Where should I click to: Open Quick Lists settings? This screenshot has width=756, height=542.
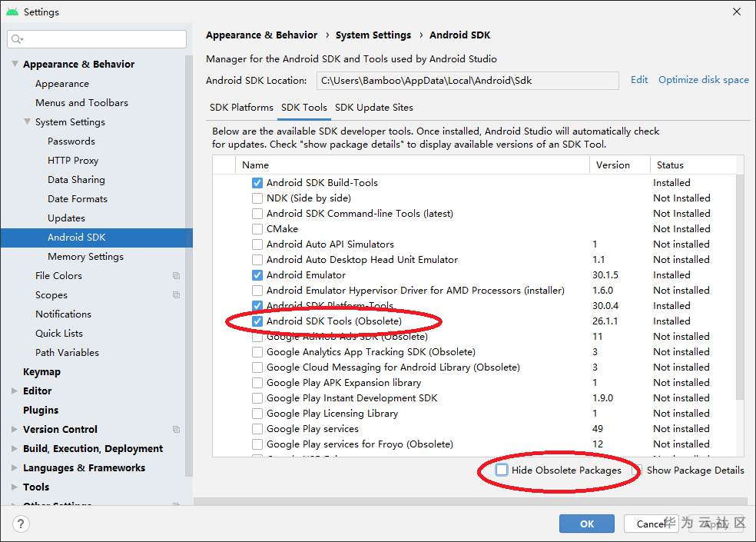point(59,334)
